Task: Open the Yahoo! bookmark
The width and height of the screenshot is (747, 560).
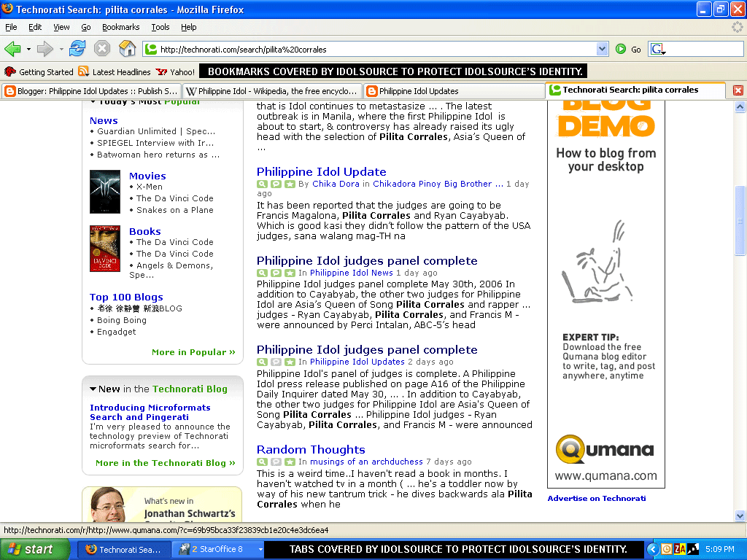Action: [175, 72]
